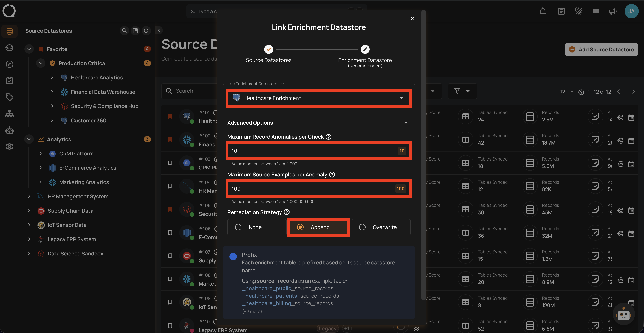Open settings via the gear icon
Viewport: 644px width, 333px height.
9,147
